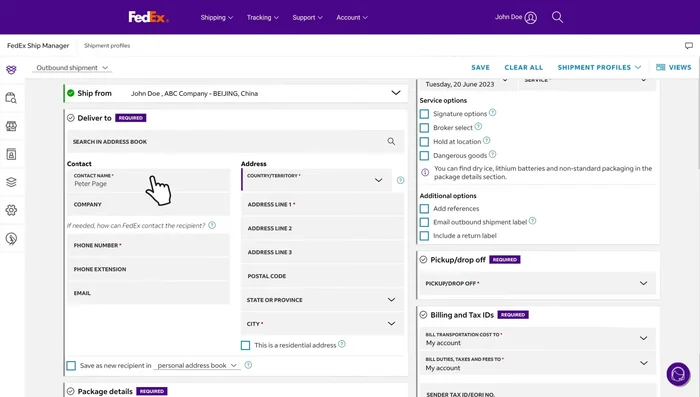Open the virtual assistant chat bubble
The height and width of the screenshot is (397, 700).
[678, 374]
